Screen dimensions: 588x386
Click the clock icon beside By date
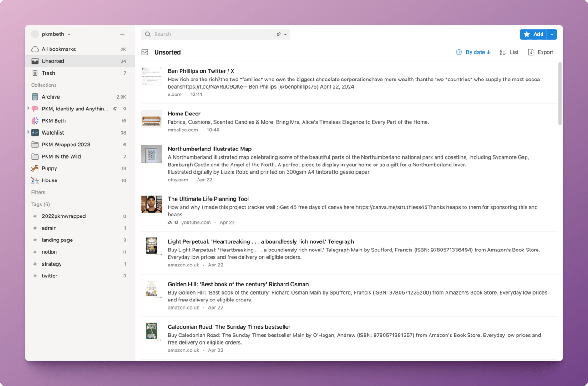459,52
